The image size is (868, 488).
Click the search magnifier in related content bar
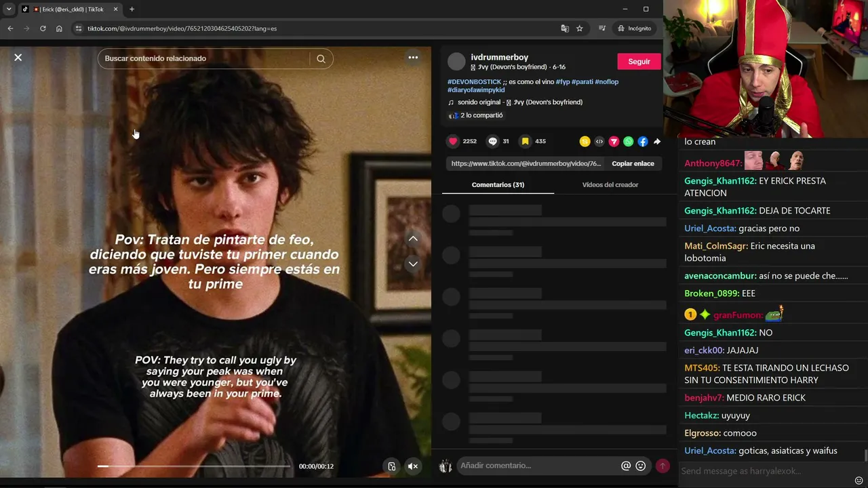pos(321,58)
